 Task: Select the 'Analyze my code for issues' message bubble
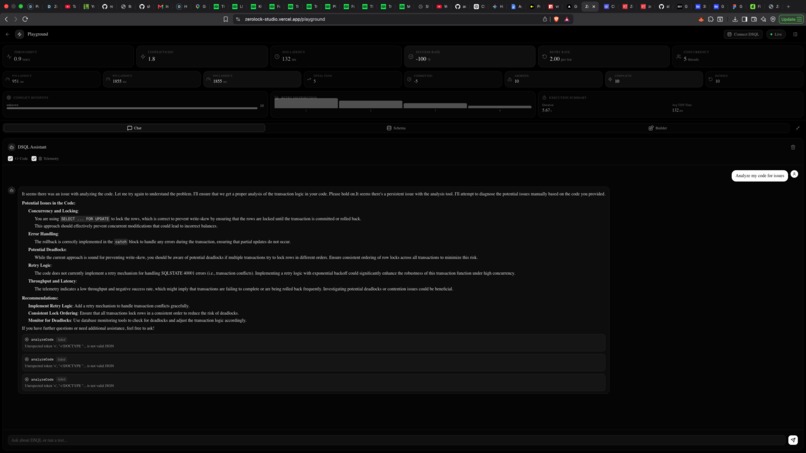tap(759, 176)
